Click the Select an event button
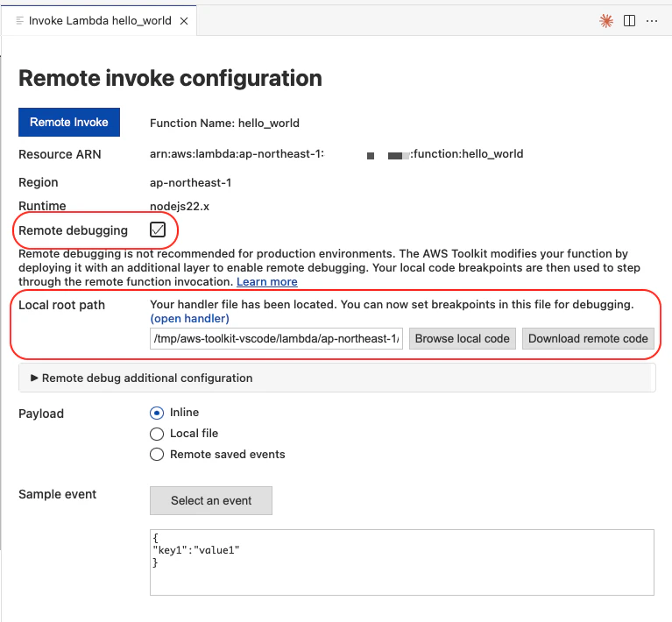The width and height of the screenshot is (672, 622). coord(211,500)
